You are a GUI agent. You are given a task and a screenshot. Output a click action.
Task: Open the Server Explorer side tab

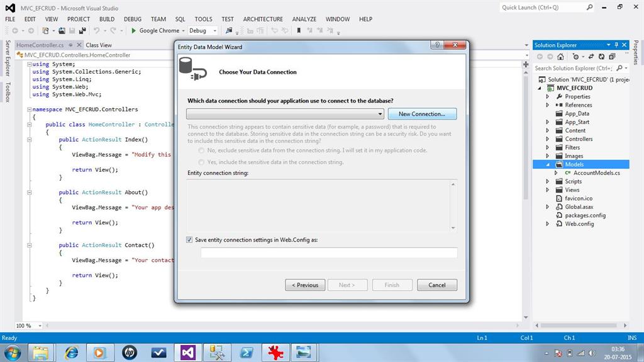pos(8,58)
